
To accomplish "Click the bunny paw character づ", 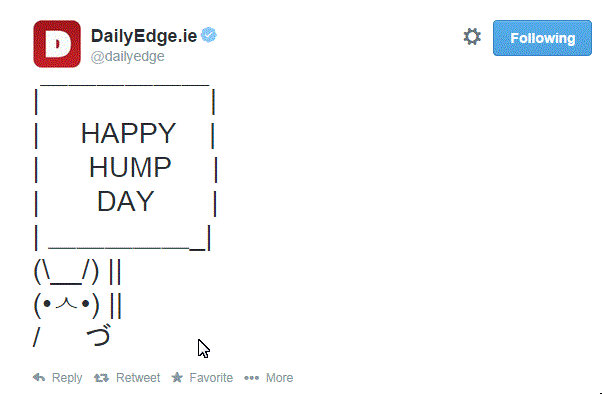I will tap(99, 336).
